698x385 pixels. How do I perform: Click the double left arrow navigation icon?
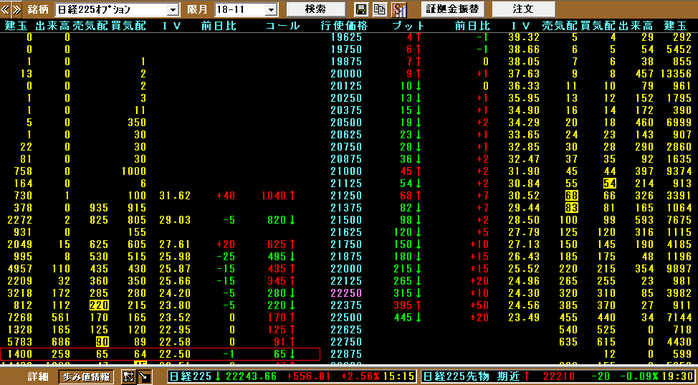click(x=4, y=9)
